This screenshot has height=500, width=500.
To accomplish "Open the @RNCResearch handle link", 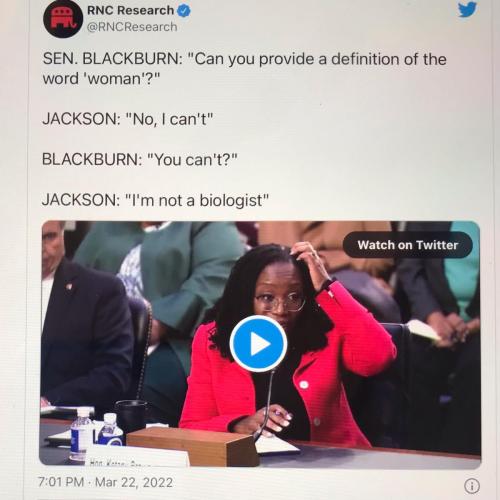I will (x=132, y=27).
